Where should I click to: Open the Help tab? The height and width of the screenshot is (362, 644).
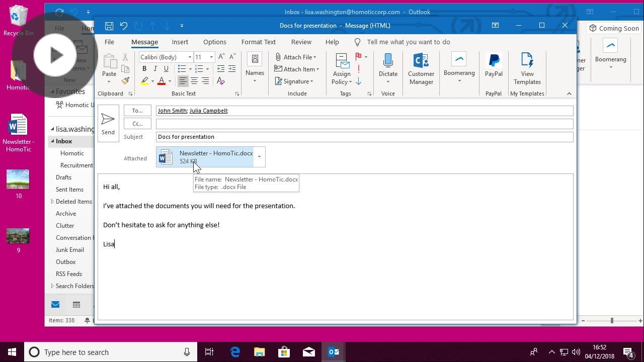[332, 42]
